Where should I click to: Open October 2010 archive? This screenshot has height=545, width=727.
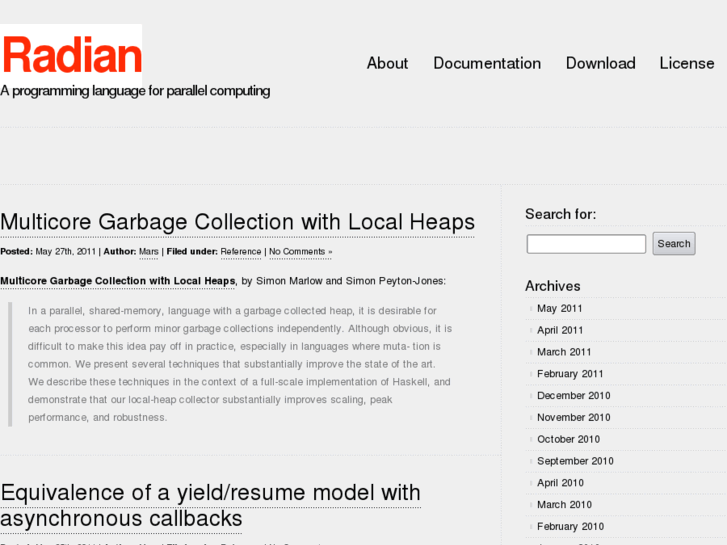[x=568, y=439]
